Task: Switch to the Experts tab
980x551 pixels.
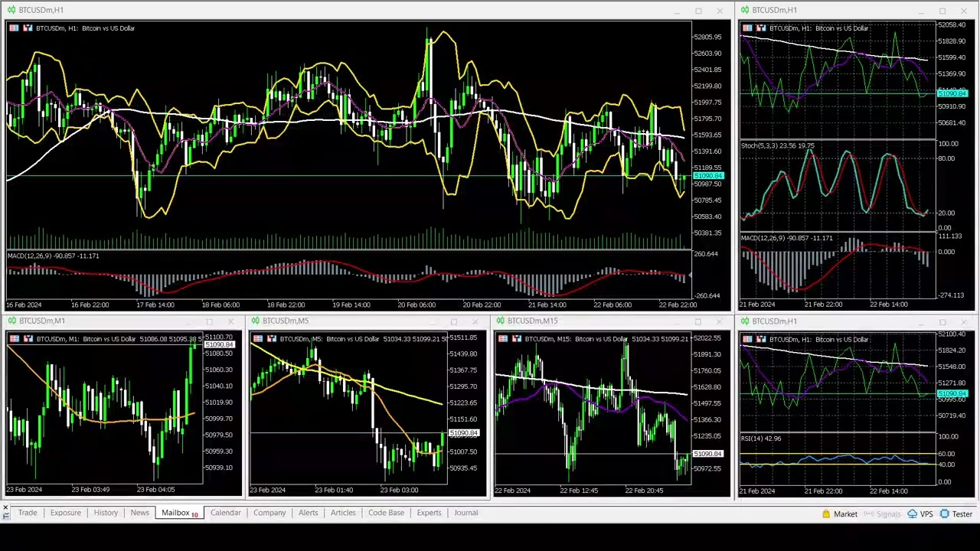Action: coord(429,513)
